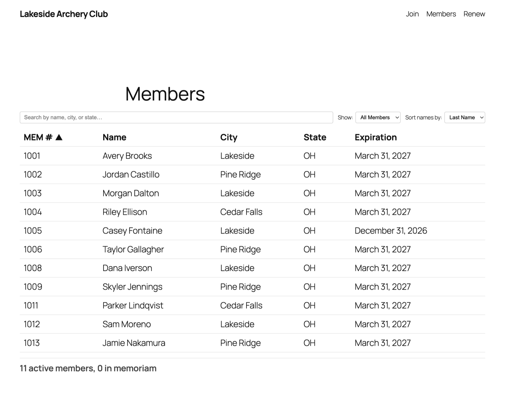Viewport: 505px width, 420px height.
Task: Focus the member search field
Action: [x=176, y=117]
